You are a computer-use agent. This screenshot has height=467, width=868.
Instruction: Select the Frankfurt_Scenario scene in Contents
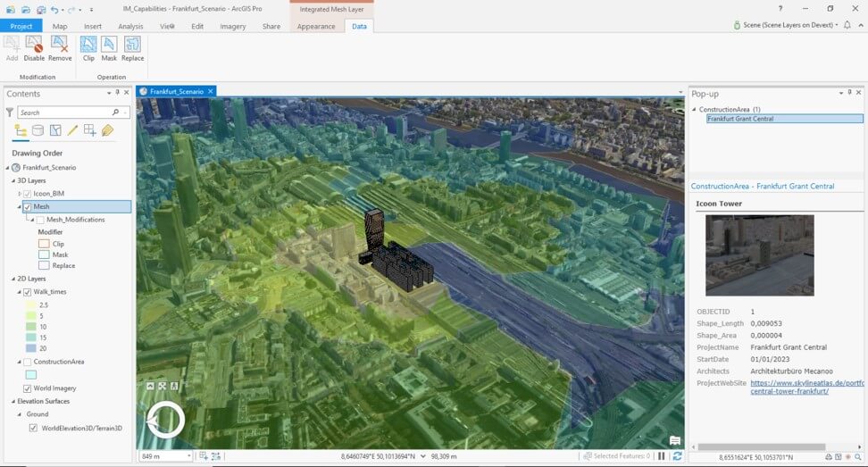pyautogui.click(x=49, y=167)
